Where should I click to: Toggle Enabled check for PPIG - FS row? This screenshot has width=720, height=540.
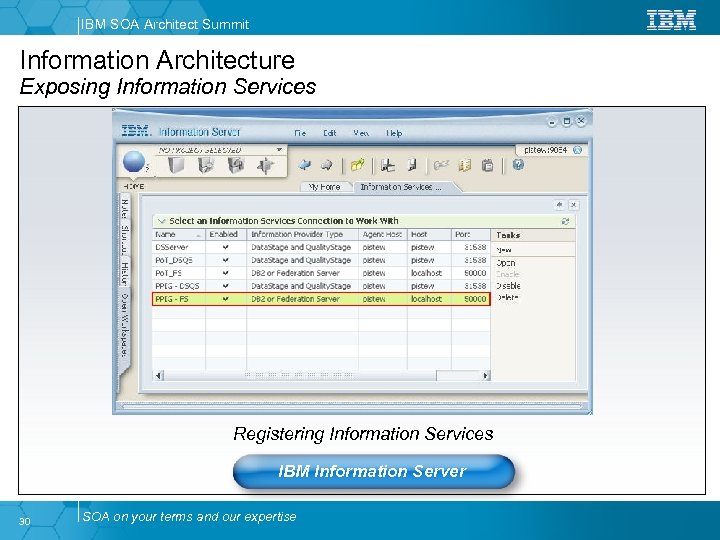pyautogui.click(x=225, y=299)
